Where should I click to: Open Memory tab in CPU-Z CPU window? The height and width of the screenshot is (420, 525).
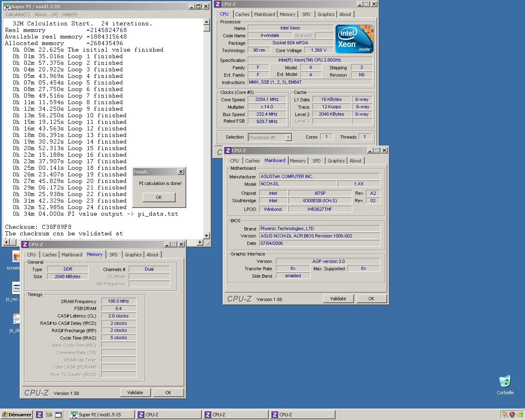coord(288,14)
